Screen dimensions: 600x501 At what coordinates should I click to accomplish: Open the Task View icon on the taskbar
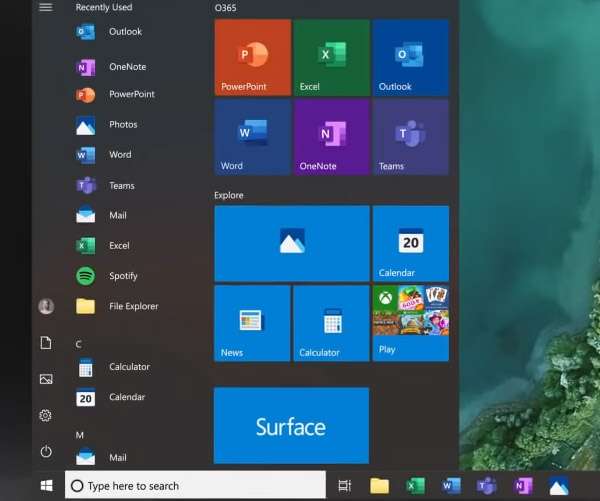pyautogui.click(x=344, y=486)
